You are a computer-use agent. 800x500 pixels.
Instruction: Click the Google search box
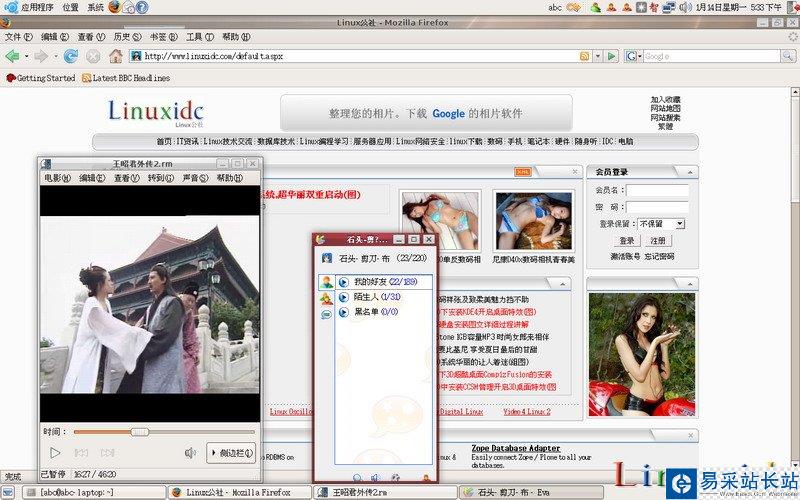point(711,56)
